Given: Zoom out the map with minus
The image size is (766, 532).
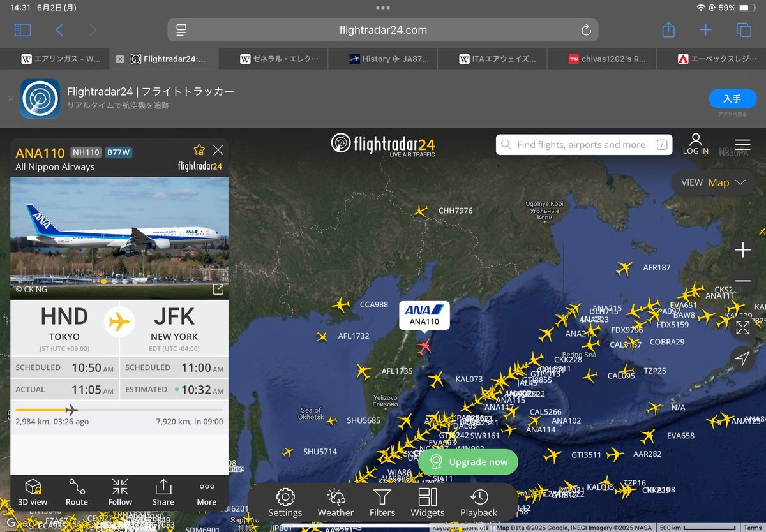Looking at the screenshot, I should point(742,281).
